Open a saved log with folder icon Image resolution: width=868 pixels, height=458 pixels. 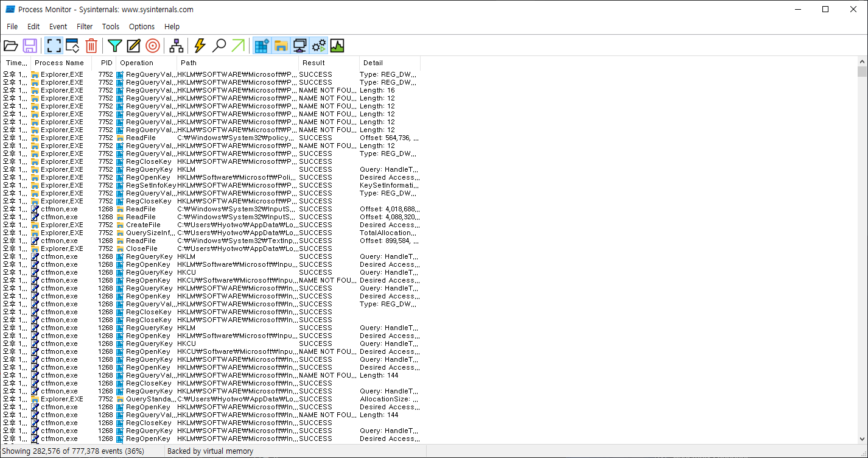click(11, 46)
